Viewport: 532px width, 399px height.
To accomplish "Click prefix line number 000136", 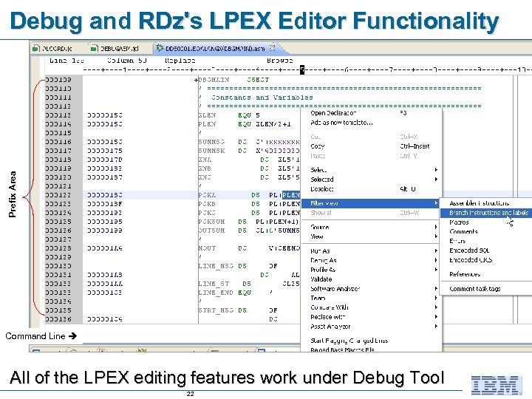I will 58,319.
